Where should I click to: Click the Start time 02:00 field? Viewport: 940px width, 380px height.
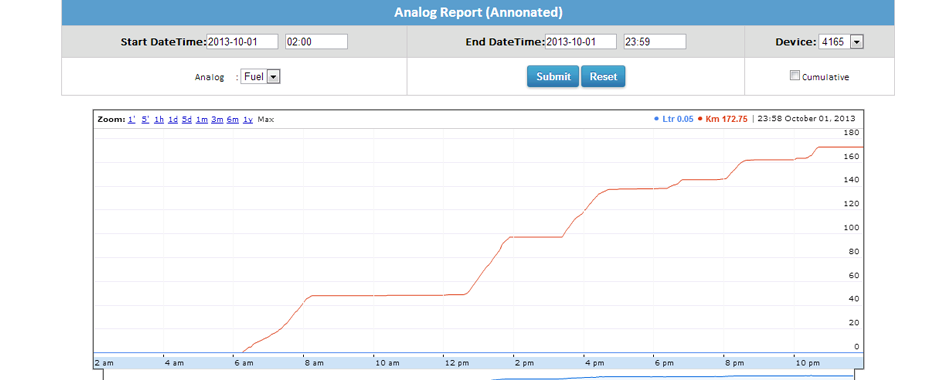[317, 42]
